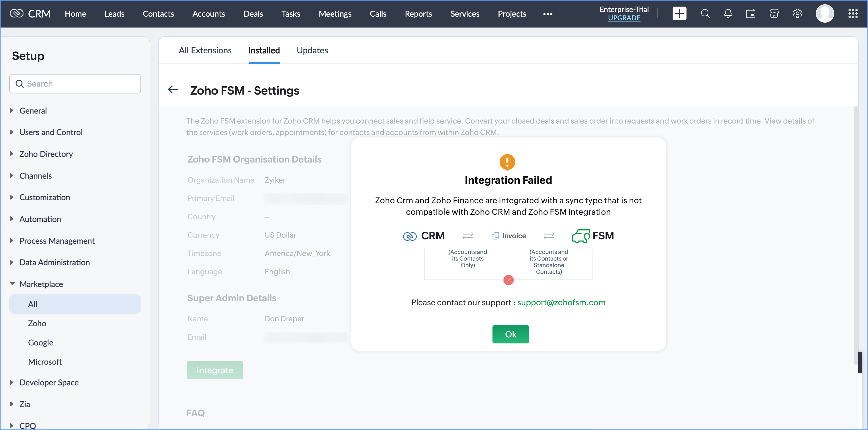Open the global search magnifier icon
The image size is (868, 430).
[x=705, y=14]
